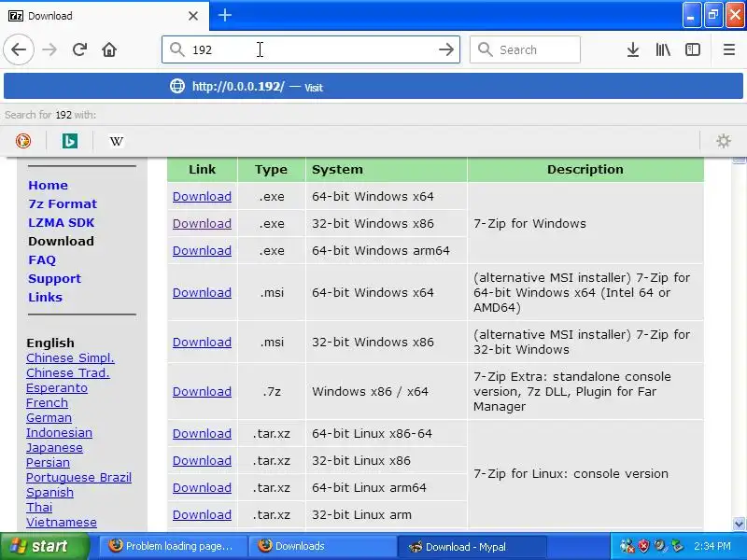Download .tar.xz for 32-bit Linux arm
Screen dimensions: 747x560
(202, 515)
